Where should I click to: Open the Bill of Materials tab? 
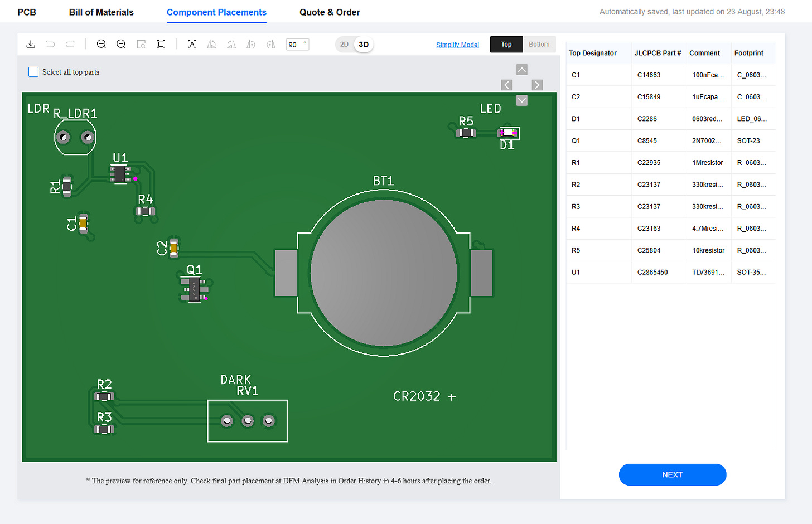pyautogui.click(x=101, y=12)
